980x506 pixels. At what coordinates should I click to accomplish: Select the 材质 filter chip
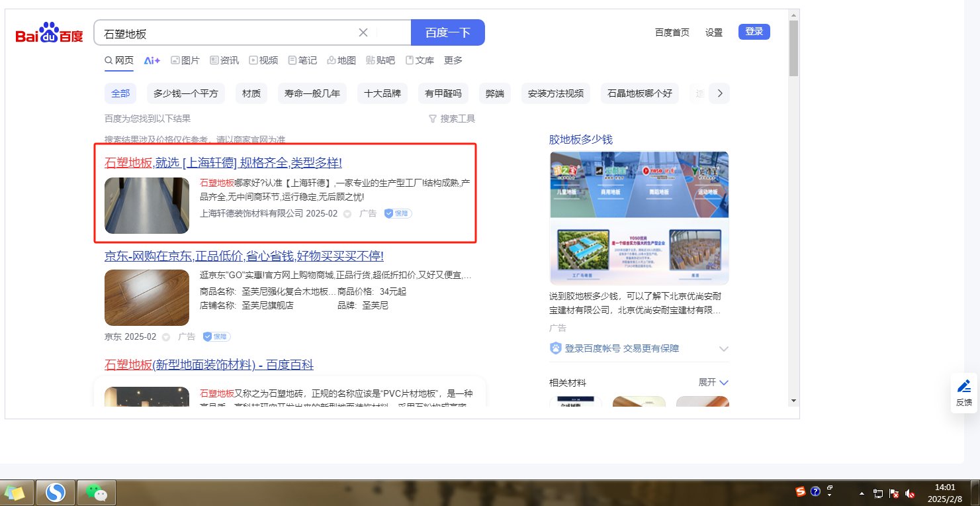pos(251,93)
